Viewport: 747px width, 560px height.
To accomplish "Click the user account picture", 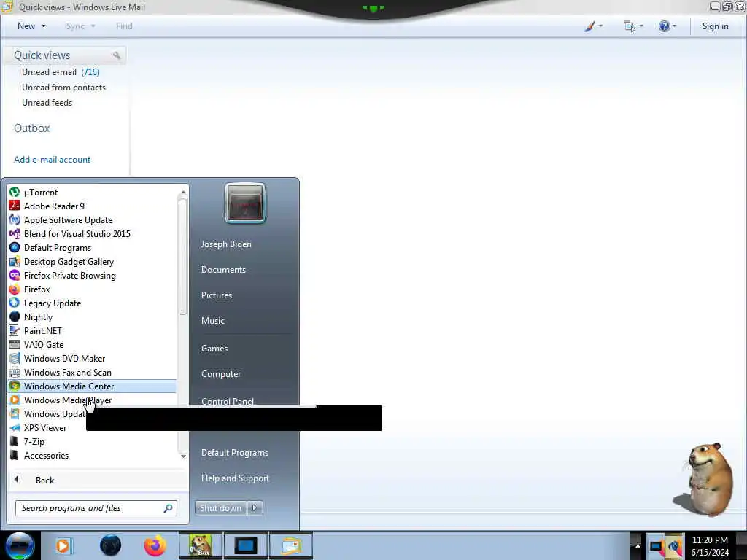I will pos(245,203).
